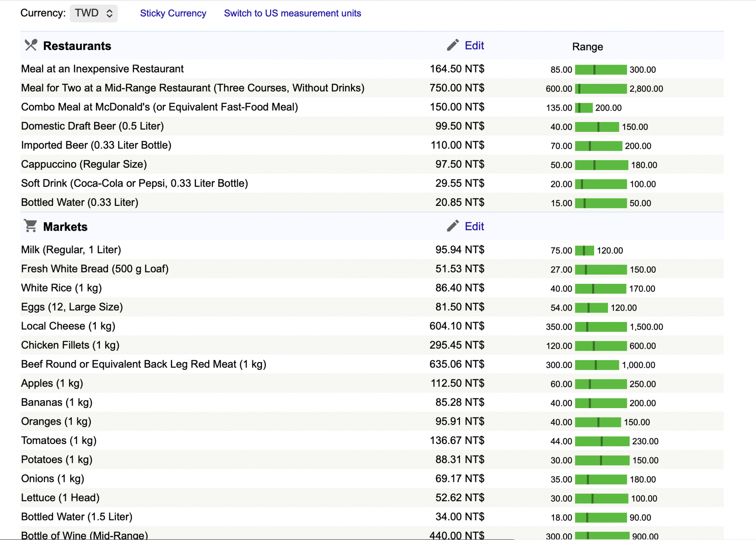Click Edit link for Restaurants section

click(474, 46)
